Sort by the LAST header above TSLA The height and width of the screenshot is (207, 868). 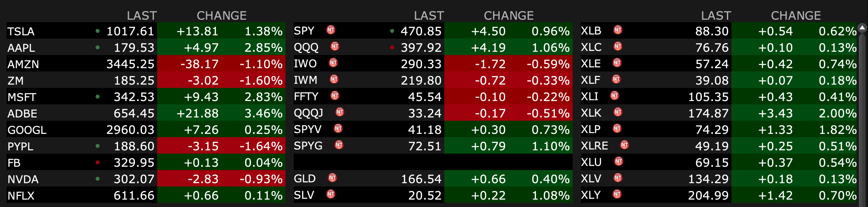click(x=142, y=16)
